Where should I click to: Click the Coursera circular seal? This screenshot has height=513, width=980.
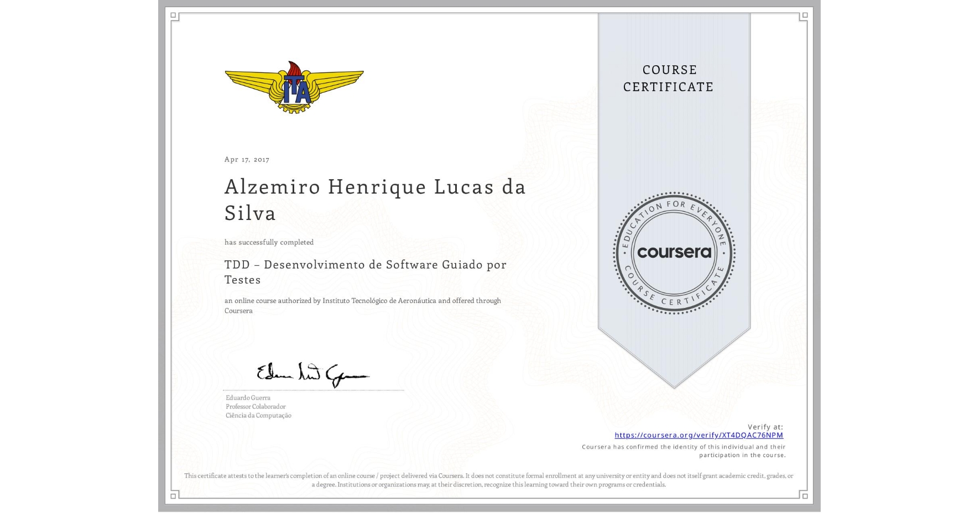[674, 253]
